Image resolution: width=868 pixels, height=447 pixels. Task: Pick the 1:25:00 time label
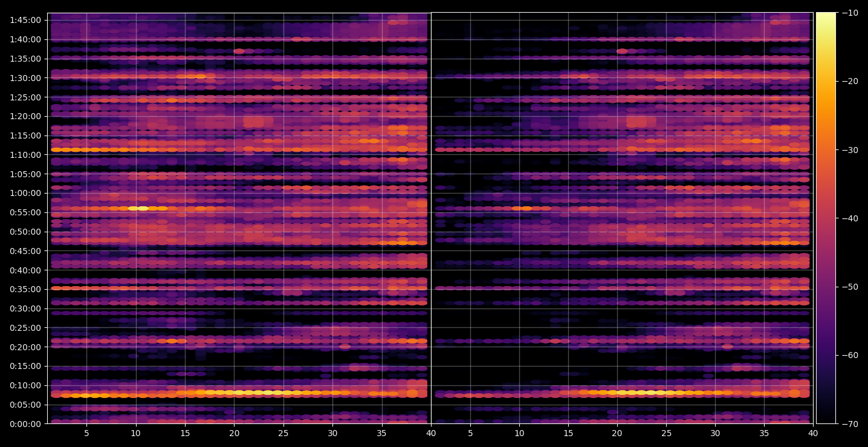click(25, 97)
